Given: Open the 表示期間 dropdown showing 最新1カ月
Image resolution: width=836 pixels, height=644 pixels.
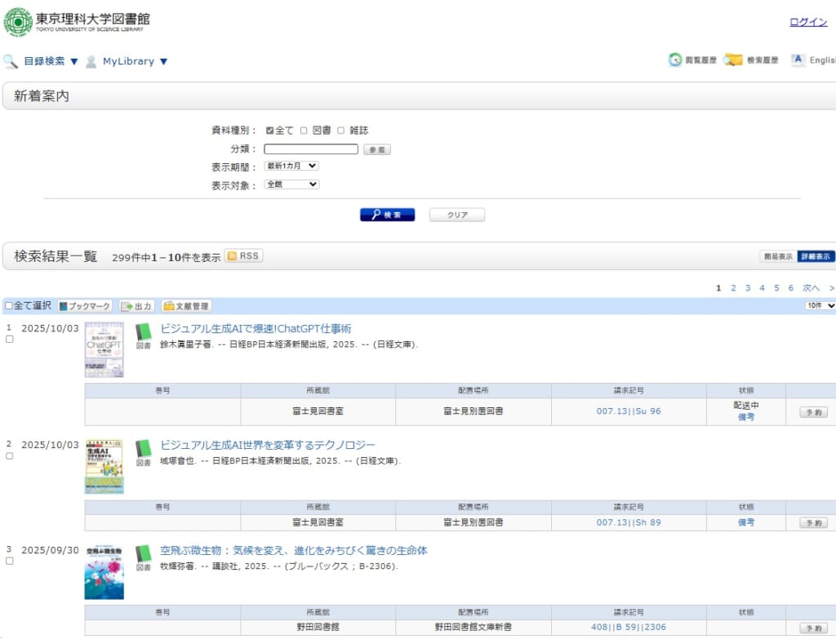Looking at the screenshot, I should coord(291,166).
